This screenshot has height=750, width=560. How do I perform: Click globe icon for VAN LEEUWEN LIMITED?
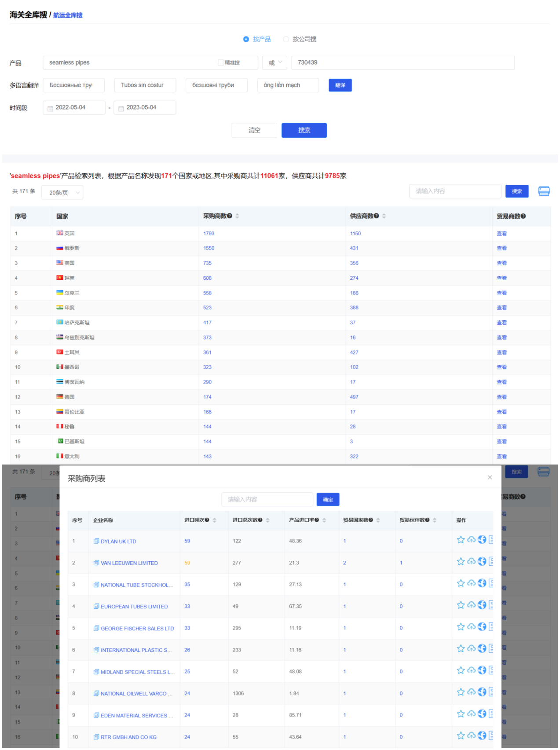pos(482,562)
